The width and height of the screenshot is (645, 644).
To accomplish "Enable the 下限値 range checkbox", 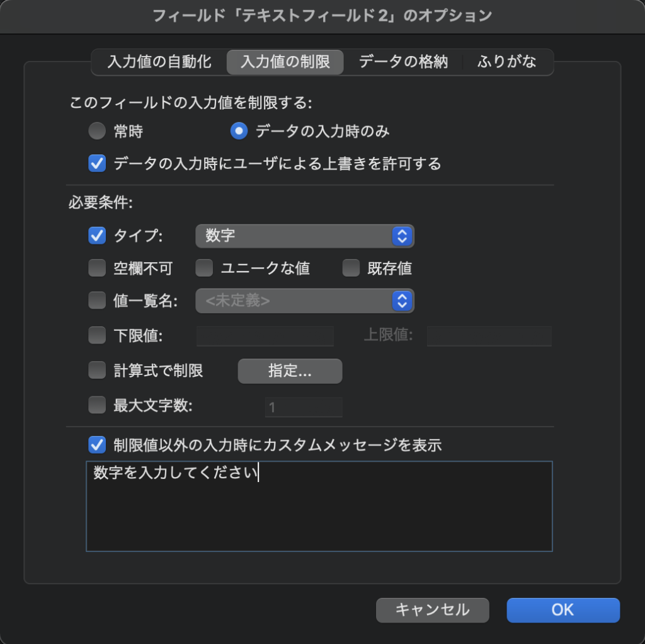I will click(97, 335).
